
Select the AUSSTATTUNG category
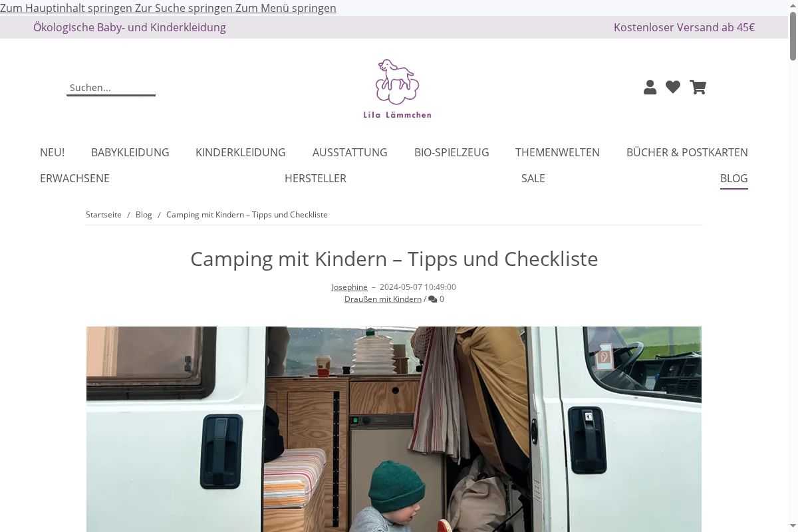350,152
